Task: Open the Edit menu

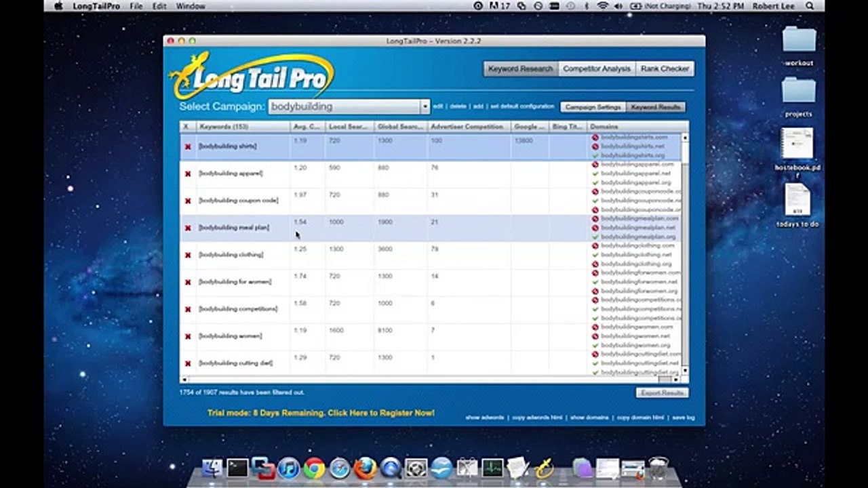Action: click(159, 6)
